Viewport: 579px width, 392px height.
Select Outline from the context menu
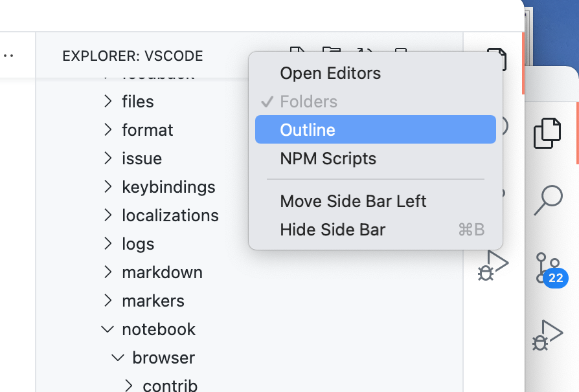308,129
